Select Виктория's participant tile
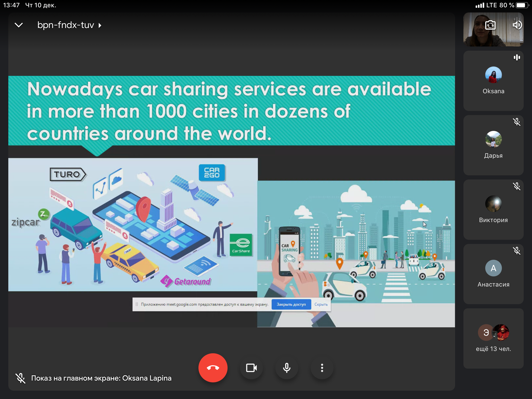 (493, 210)
